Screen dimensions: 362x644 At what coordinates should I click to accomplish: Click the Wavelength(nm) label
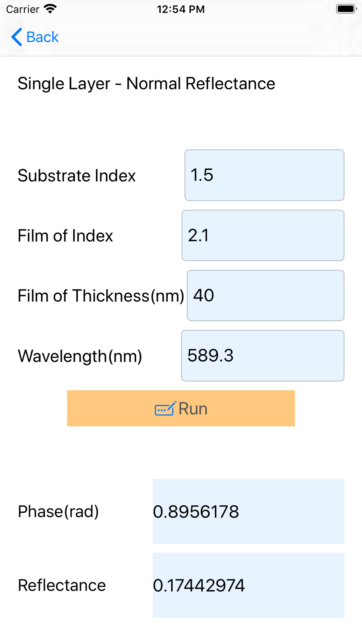pyautogui.click(x=80, y=356)
